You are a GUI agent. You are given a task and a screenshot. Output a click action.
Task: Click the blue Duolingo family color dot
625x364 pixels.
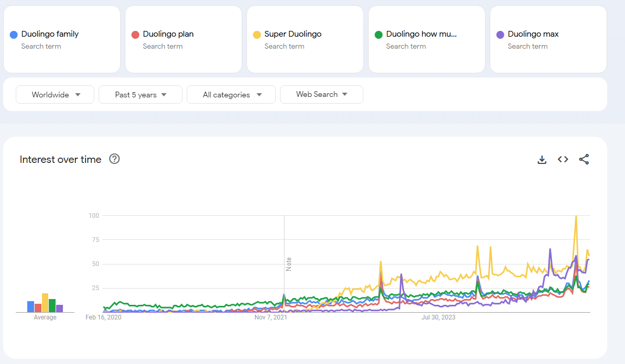coord(14,35)
